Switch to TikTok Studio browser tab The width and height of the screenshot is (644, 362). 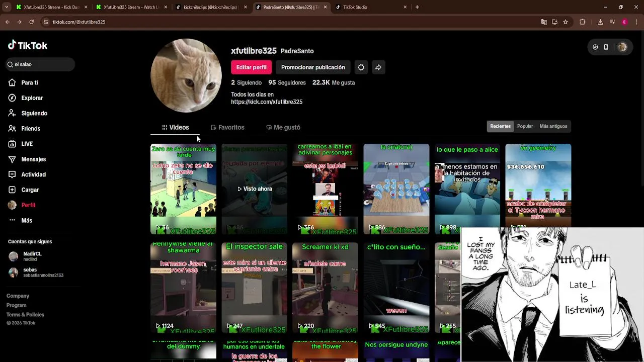coord(371,7)
